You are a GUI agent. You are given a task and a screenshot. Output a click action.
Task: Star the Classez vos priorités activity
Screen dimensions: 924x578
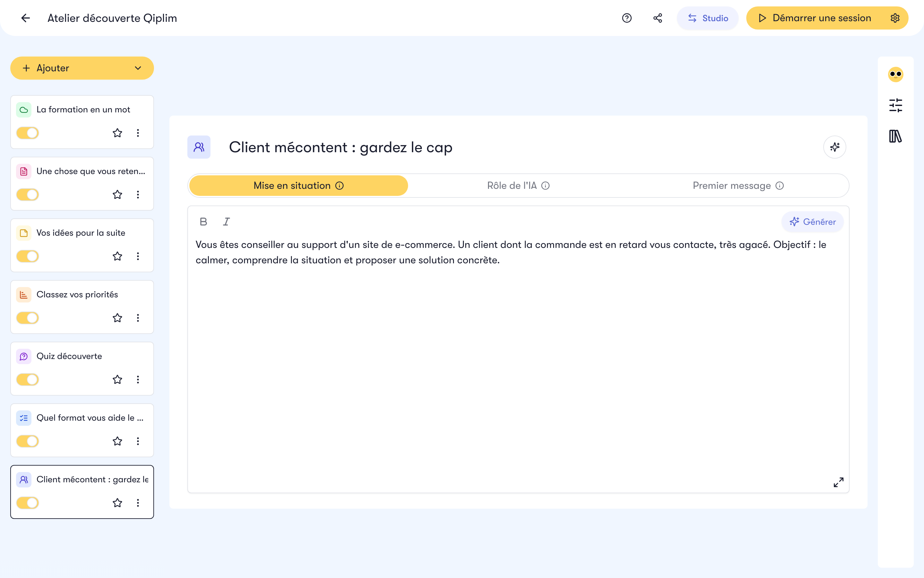(x=117, y=318)
